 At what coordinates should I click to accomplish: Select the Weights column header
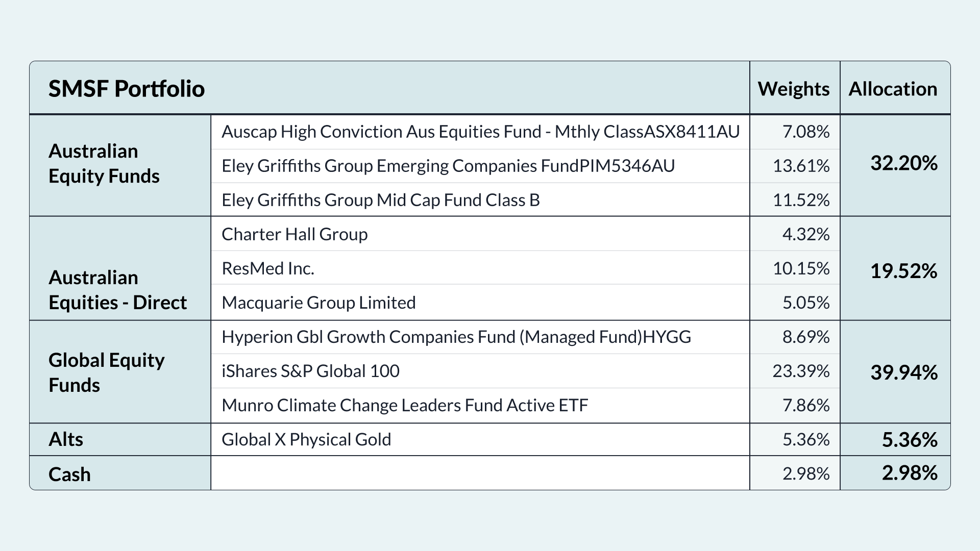point(794,89)
